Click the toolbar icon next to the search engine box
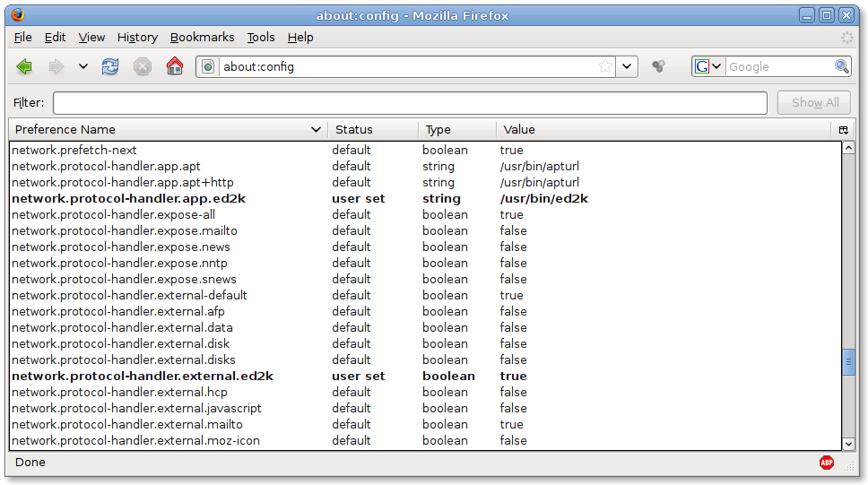Viewport: 868px width, 485px height. click(x=659, y=66)
